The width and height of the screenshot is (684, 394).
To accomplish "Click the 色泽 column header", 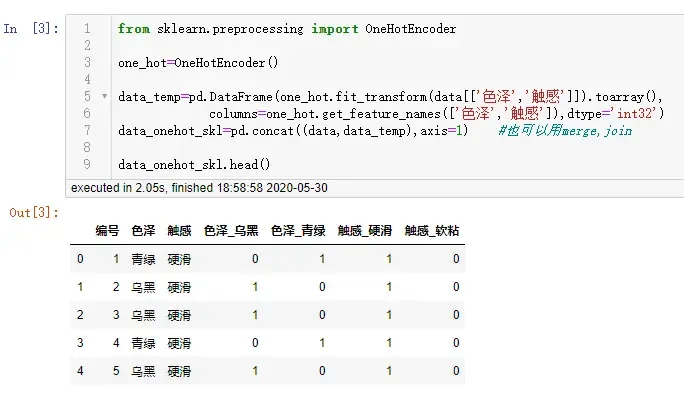I will [144, 230].
